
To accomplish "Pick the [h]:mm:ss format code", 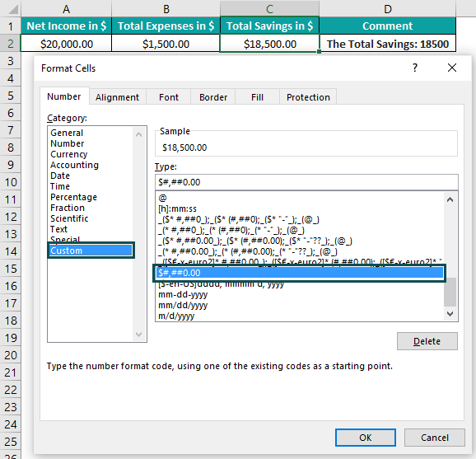I will [x=177, y=208].
